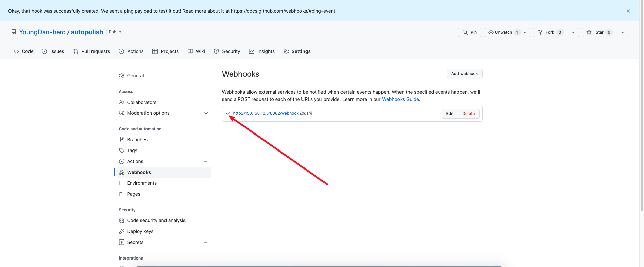Open the Actions repository tab

coord(131,51)
